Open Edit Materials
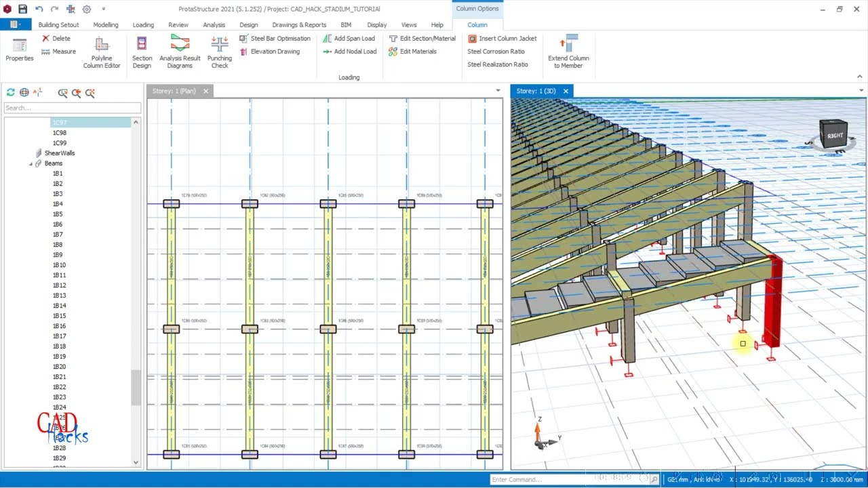This screenshot has width=868, height=488. (412, 52)
